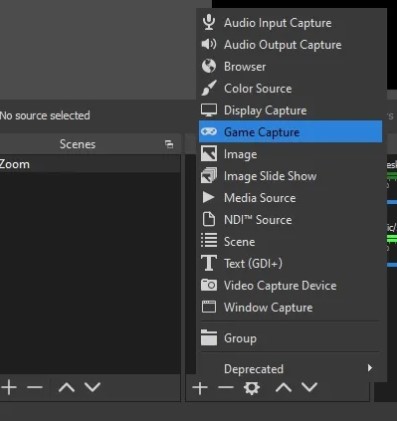The width and height of the screenshot is (397, 421).
Task: Open the Deprecated submenu label
Action: (x=254, y=369)
